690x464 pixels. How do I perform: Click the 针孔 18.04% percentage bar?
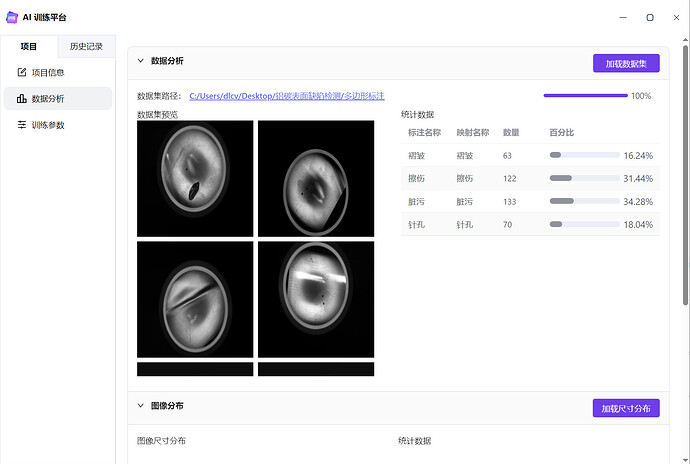[584, 224]
